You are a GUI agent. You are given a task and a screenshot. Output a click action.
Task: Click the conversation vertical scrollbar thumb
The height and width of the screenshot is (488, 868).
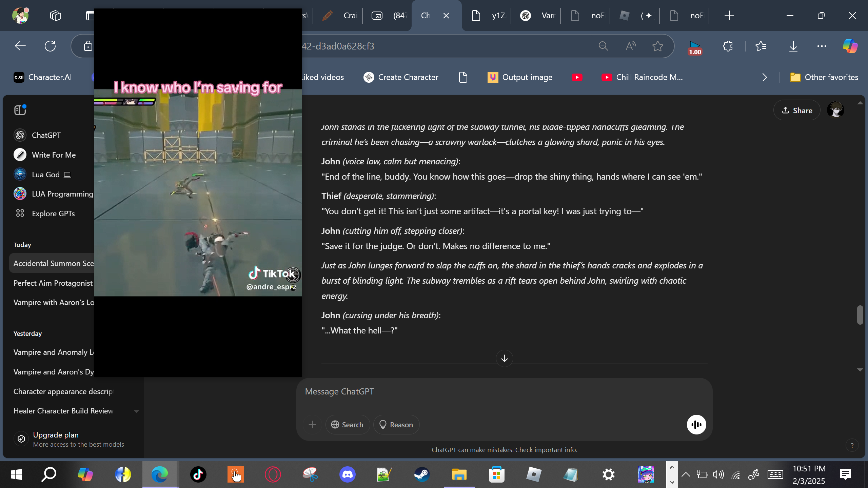click(x=860, y=315)
